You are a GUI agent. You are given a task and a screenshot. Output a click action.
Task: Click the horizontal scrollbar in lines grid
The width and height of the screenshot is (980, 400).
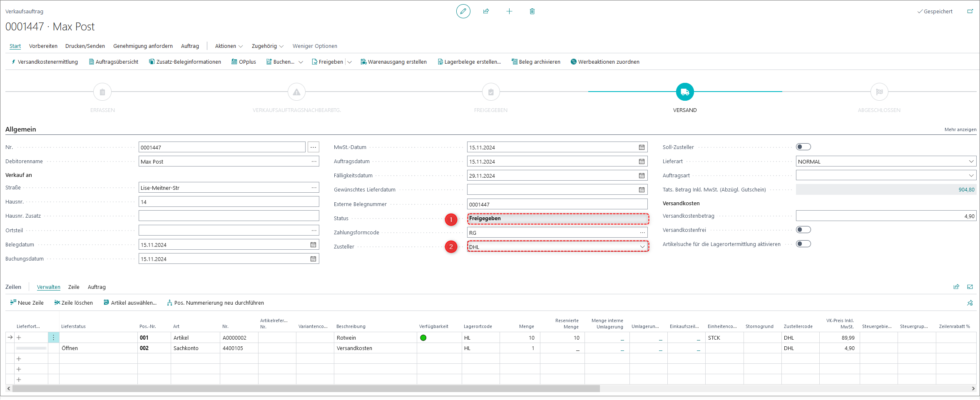(306, 389)
